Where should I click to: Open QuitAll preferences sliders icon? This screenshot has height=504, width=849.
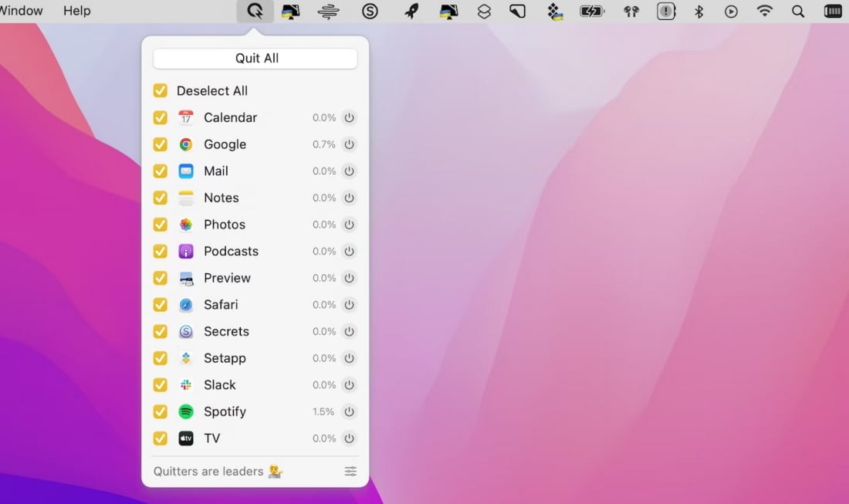350,472
